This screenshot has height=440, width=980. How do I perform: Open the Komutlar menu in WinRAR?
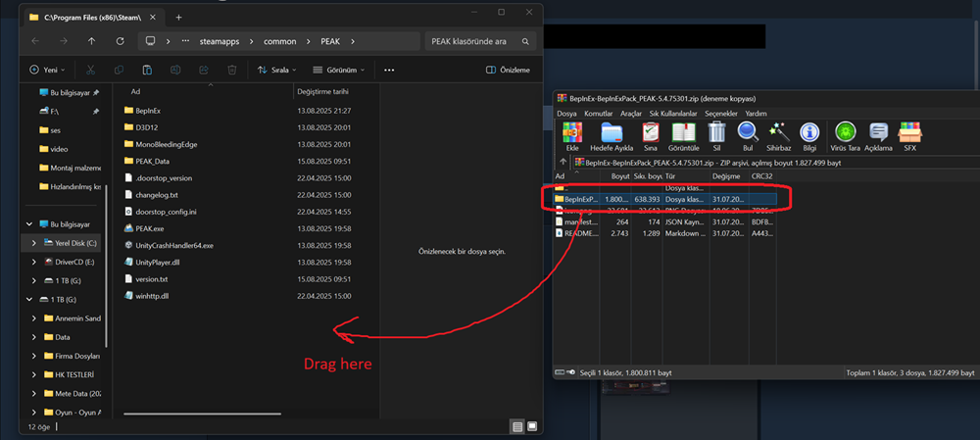598,114
